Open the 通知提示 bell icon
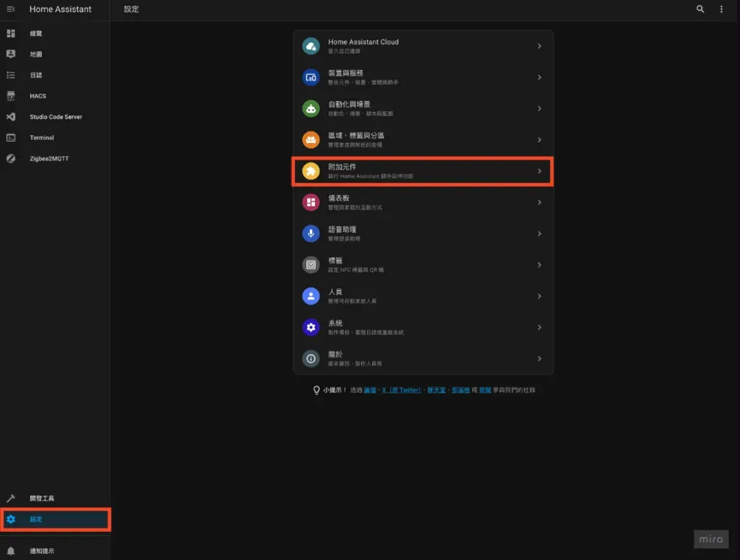The image size is (740, 560). 11,550
